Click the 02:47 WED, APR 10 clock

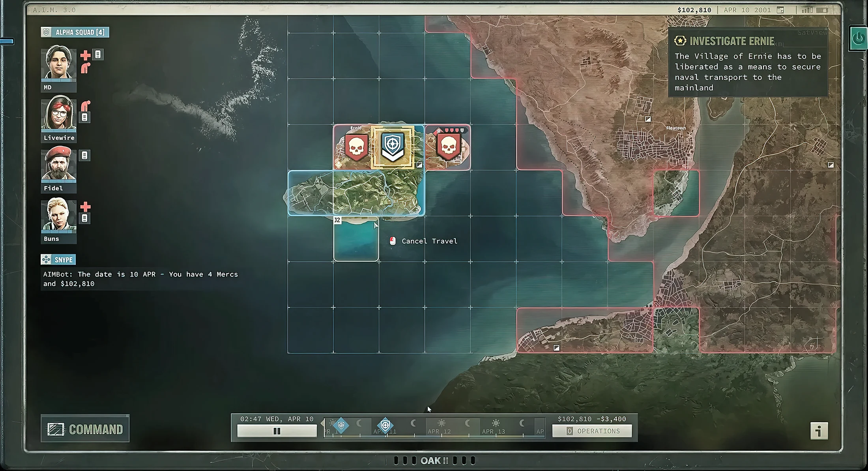(277, 419)
